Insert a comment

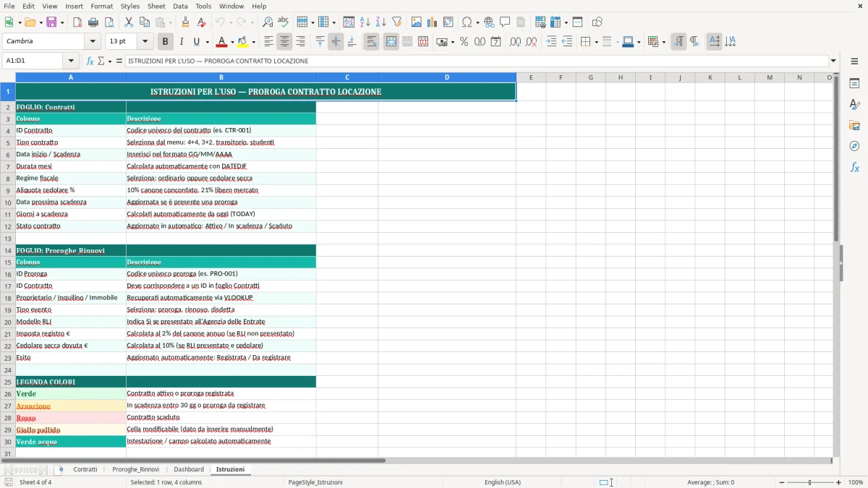tap(505, 22)
